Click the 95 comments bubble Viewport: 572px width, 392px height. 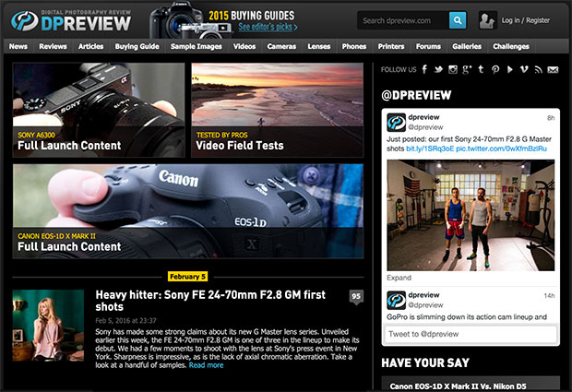356,297
